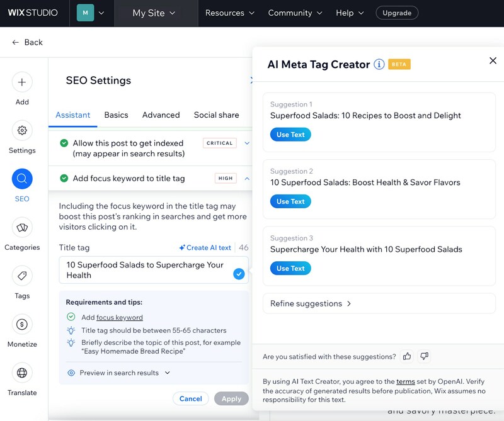Open the My Site dropdown

154,13
